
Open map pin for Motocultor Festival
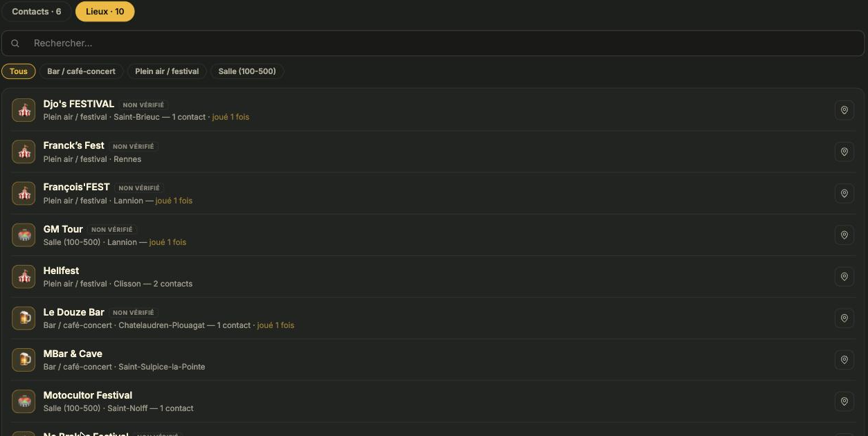pyautogui.click(x=844, y=401)
